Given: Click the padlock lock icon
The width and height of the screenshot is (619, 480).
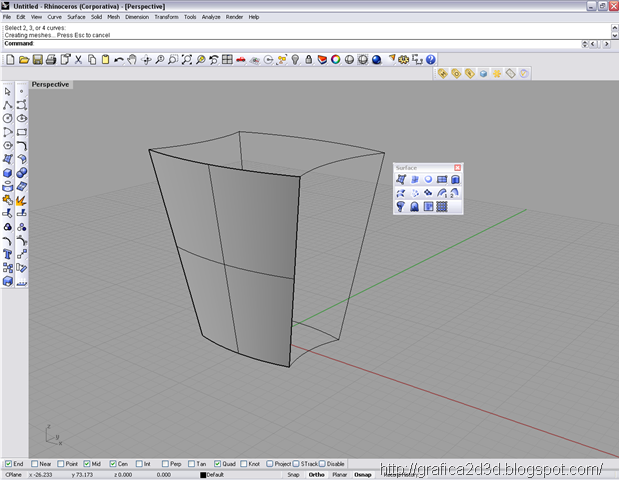Looking at the screenshot, I should 309,60.
